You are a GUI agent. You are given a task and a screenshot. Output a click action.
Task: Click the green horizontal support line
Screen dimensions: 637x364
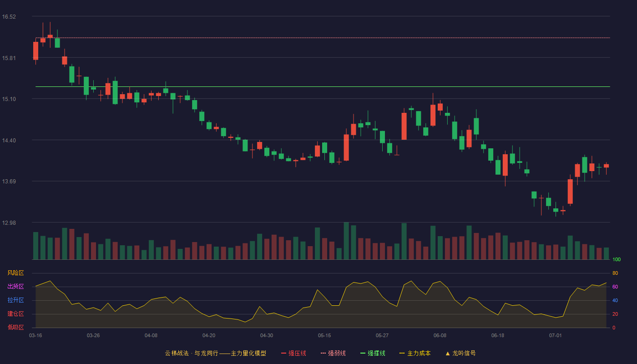click(x=323, y=86)
